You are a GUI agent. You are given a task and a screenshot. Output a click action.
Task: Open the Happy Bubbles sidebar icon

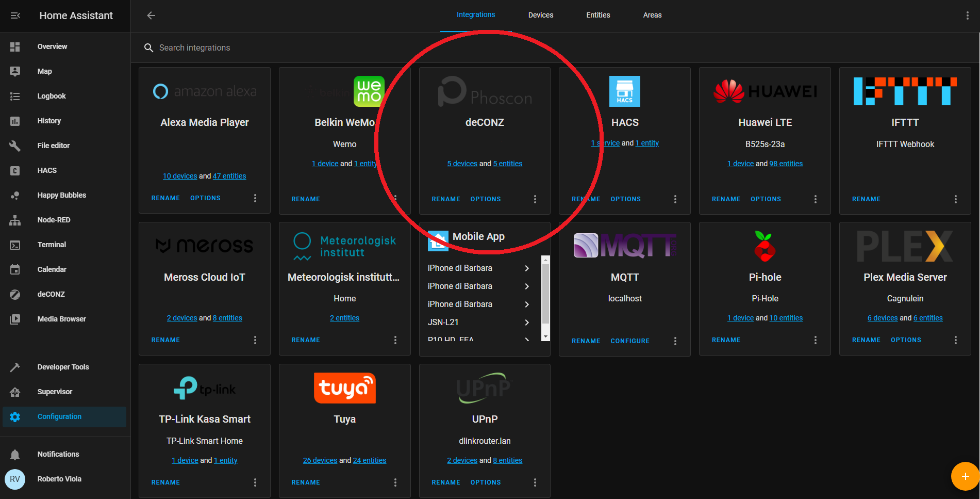(15, 195)
